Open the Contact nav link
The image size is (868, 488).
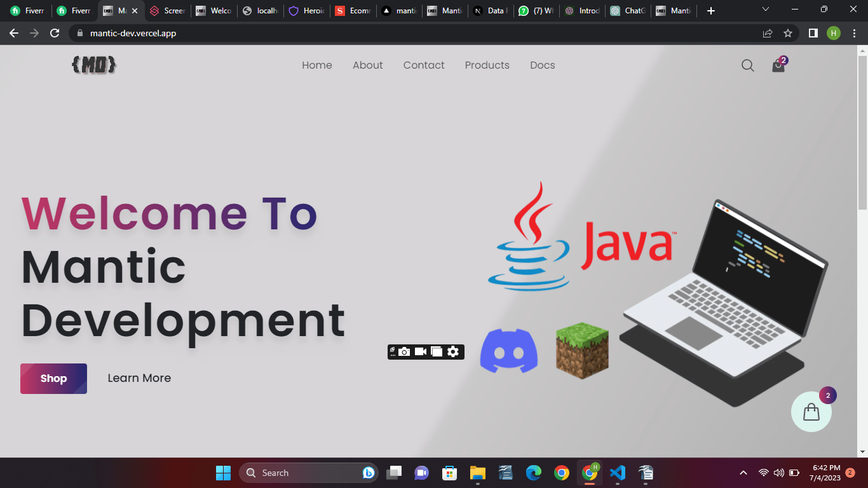click(424, 65)
